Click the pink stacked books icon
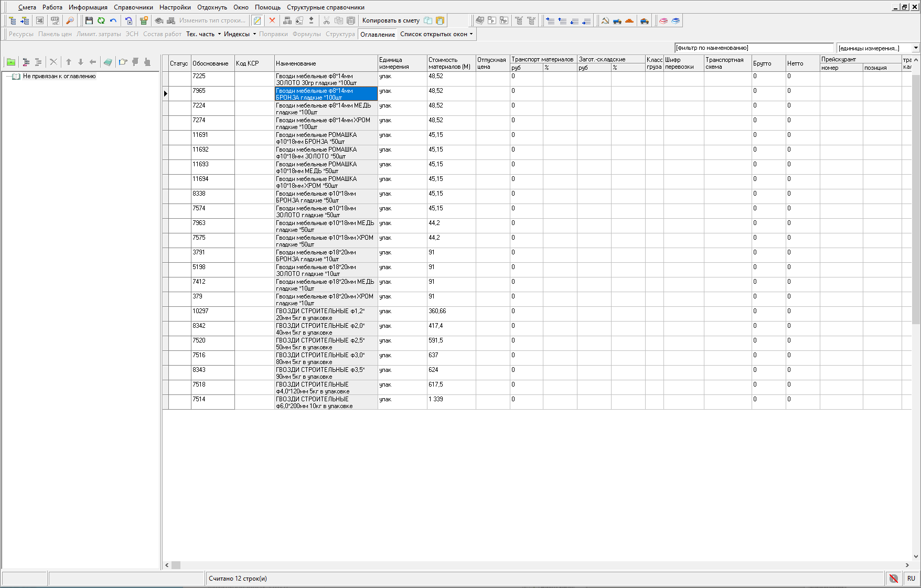This screenshot has width=921, height=588. click(x=663, y=20)
